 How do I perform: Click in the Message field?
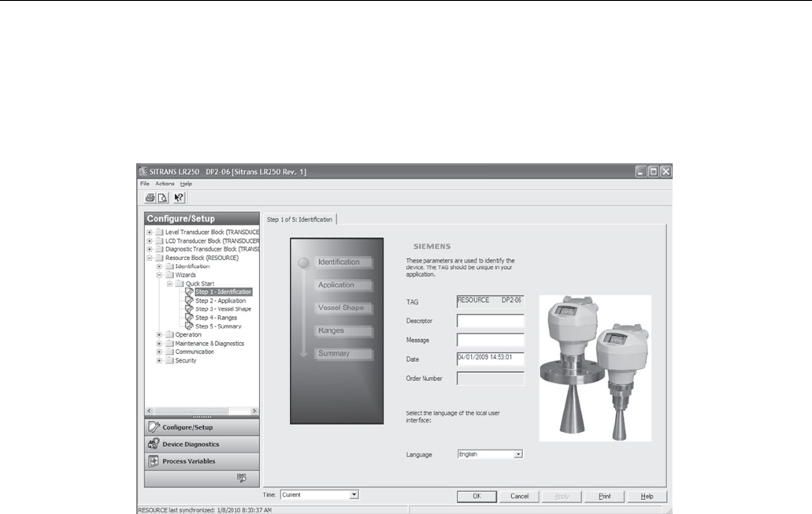pos(491,340)
